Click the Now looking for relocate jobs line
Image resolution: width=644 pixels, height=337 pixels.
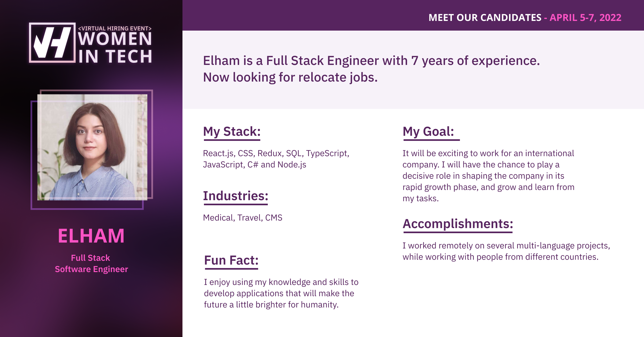click(x=290, y=78)
